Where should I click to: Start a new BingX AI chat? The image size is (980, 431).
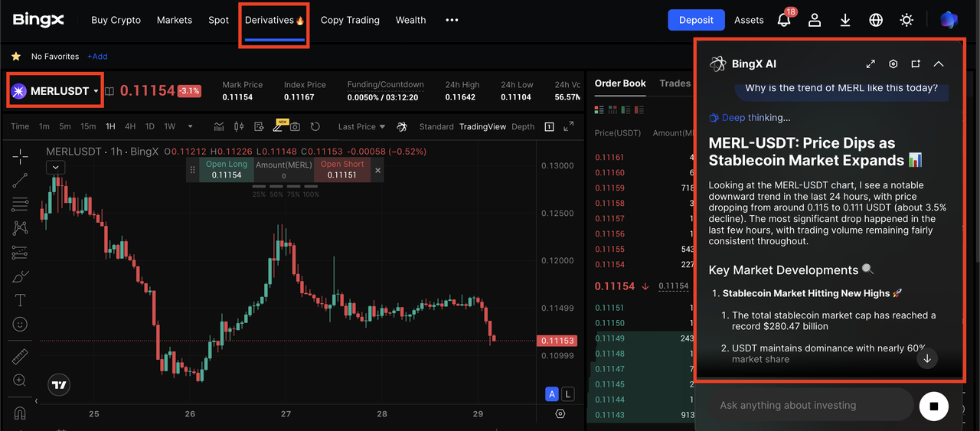[916, 64]
